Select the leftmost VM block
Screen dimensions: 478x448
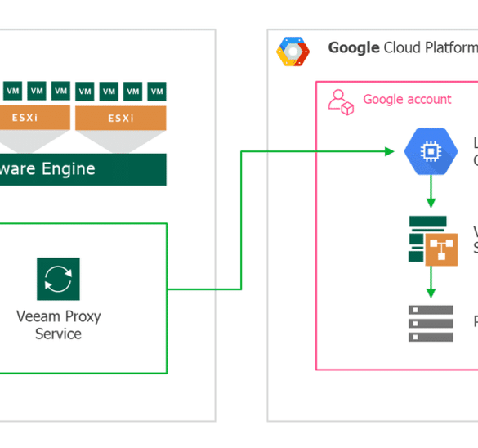pos(12,91)
